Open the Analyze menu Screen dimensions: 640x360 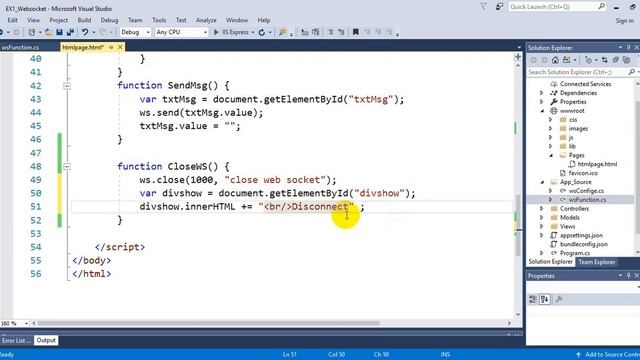(x=206, y=20)
